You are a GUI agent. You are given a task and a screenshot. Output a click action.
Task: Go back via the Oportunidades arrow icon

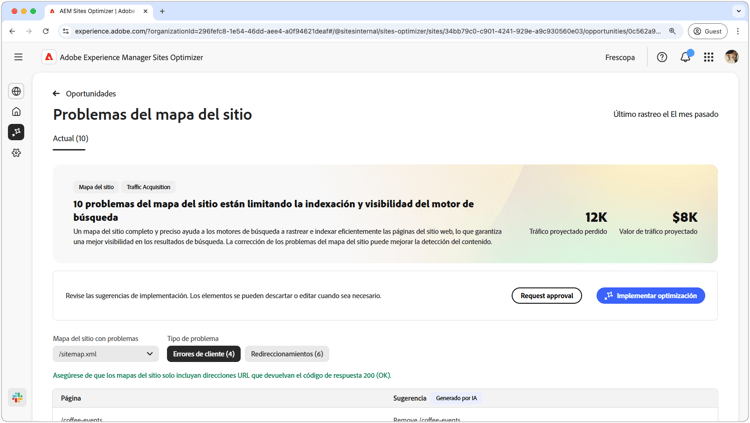point(56,93)
